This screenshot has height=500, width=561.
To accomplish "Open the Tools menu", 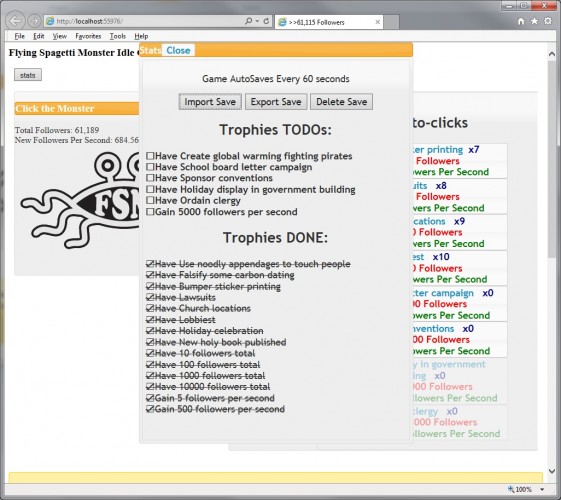I will coord(118,36).
